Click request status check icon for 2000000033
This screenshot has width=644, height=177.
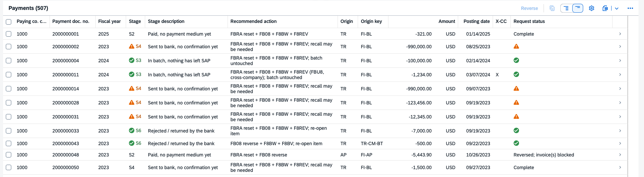click(516, 130)
